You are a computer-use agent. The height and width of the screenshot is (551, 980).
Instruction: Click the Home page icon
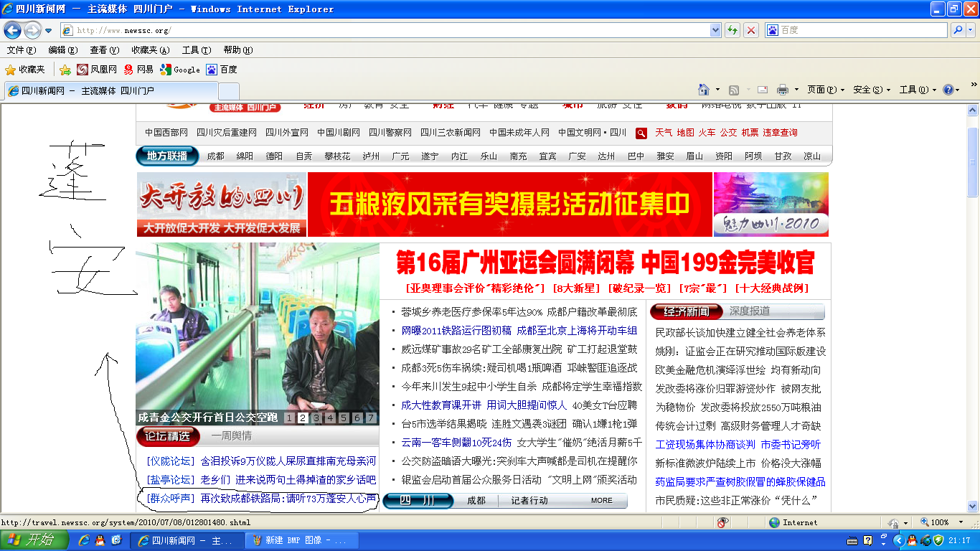click(705, 90)
